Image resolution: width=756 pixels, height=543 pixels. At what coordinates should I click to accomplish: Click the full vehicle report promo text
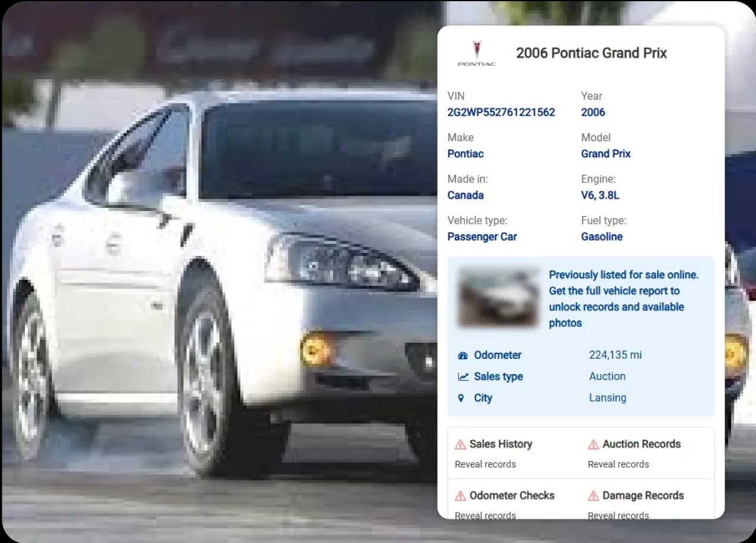(623, 299)
